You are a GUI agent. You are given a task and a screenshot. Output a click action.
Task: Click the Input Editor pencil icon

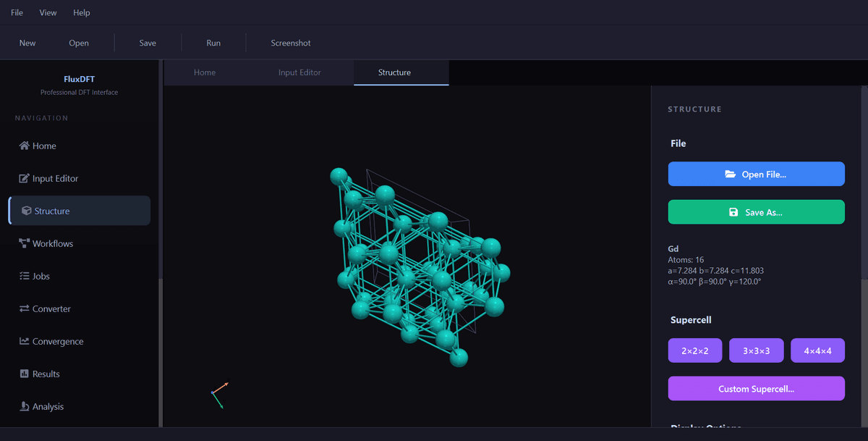24,178
